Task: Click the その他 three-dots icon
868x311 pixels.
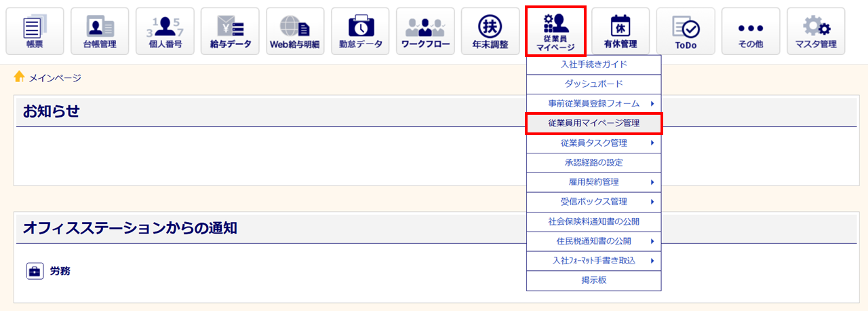Action: (x=751, y=31)
